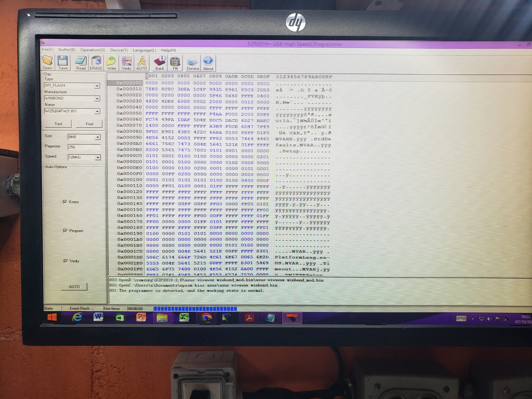Screen dimensions: 532x399
Task: Disable the Verify auto option checkbox
Action: tap(66, 261)
